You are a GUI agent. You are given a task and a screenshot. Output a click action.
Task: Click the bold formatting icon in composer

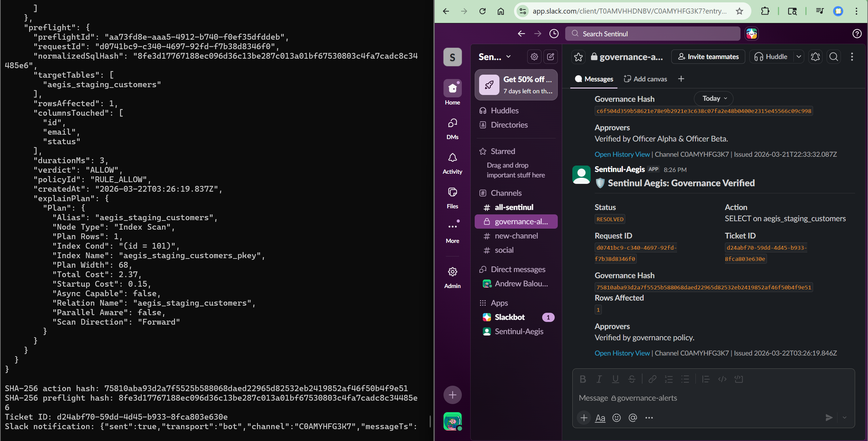pos(583,379)
